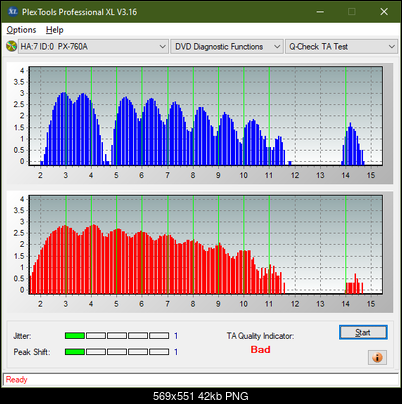The width and height of the screenshot is (402, 404).
Task: Click the Bad quality indicator text
Action: [x=260, y=350]
